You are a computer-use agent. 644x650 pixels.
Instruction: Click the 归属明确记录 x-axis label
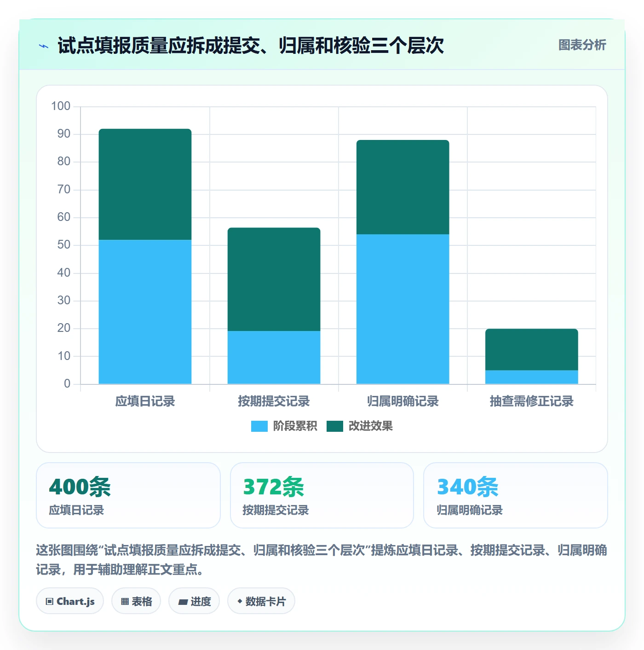pos(402,401)
